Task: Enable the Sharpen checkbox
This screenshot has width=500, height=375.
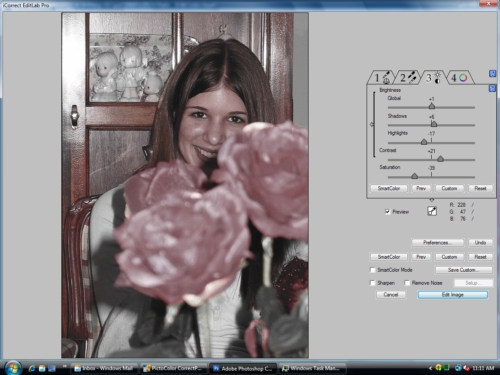Action: click(373, 283)
